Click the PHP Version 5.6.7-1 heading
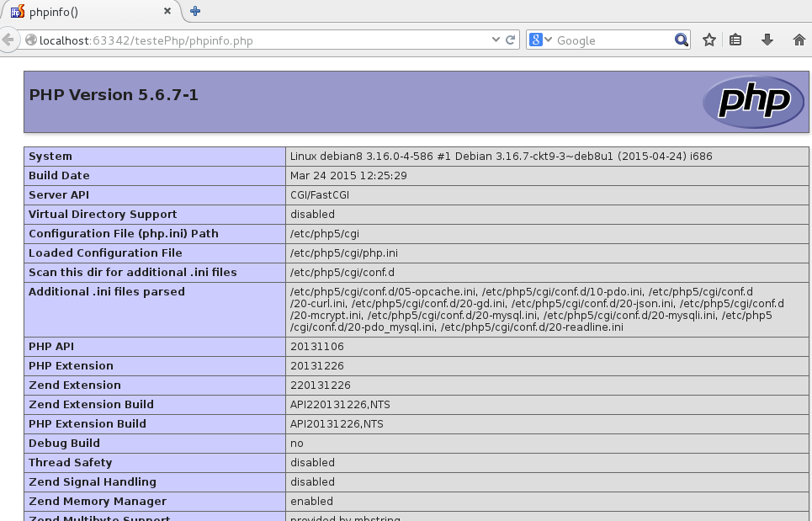This screenshot has height=521, width=812. (114, 95)
